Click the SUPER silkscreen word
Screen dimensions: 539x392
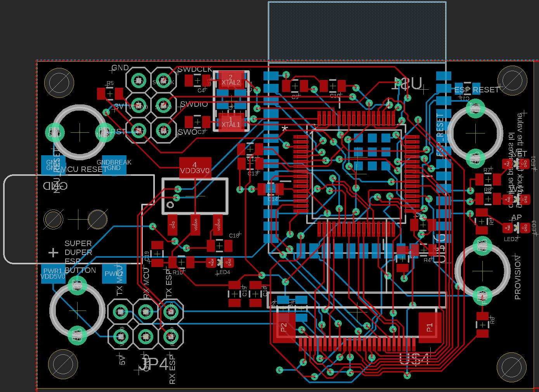pos(78,243)
